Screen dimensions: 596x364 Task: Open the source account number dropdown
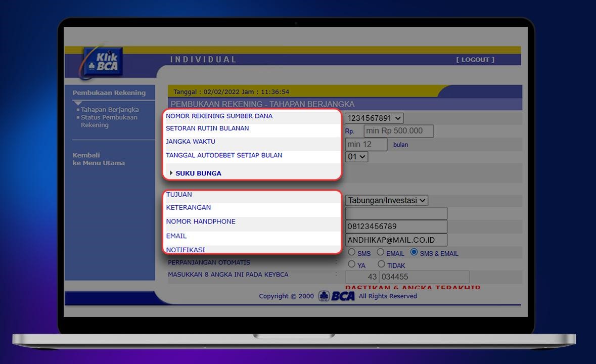[374, 118]
